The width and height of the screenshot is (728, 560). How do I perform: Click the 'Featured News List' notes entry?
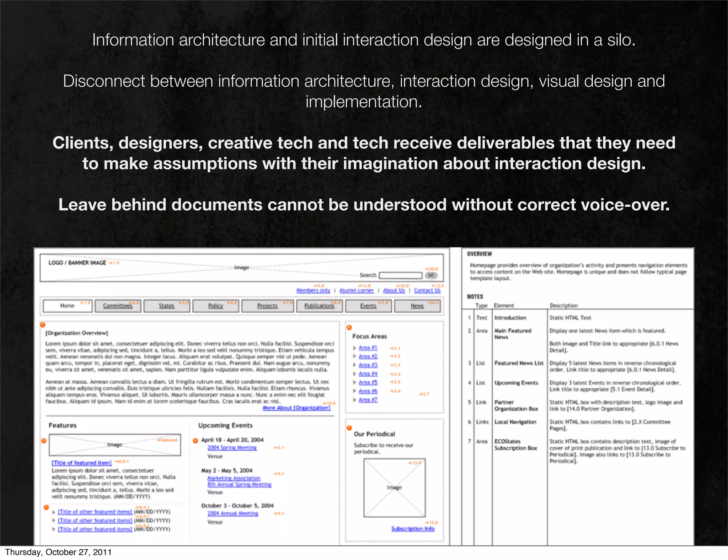tap(519, 363)
